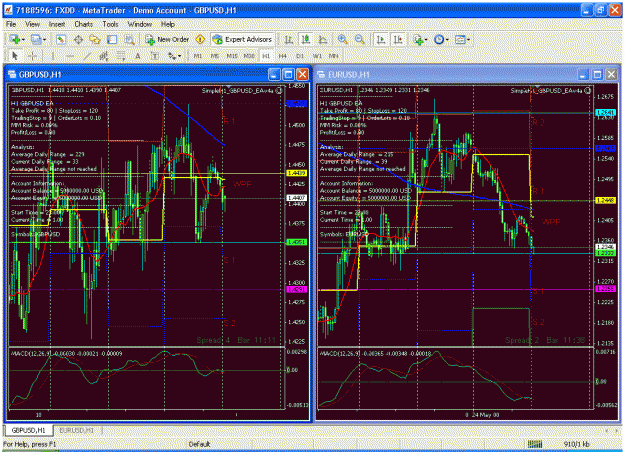This screenshot has height=452, width=625.
Task: Select the Fibonacci retracement tool
Action: pos(121,56)
